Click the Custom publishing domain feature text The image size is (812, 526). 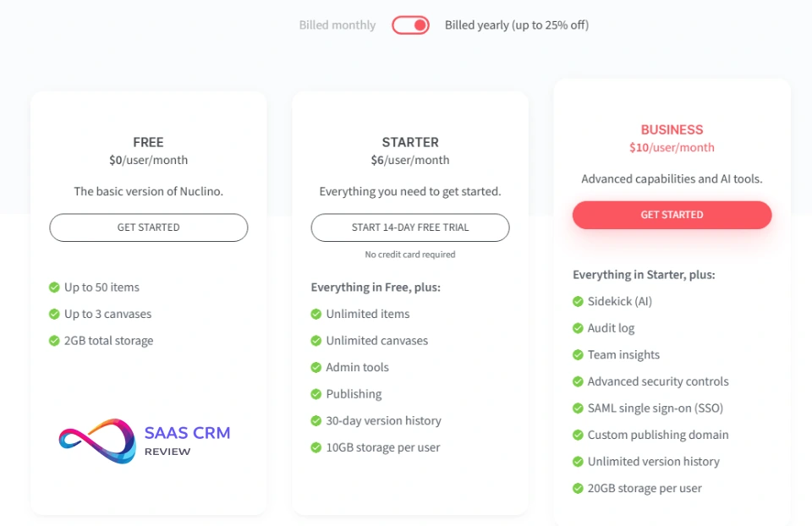click(x=657, y=435)
